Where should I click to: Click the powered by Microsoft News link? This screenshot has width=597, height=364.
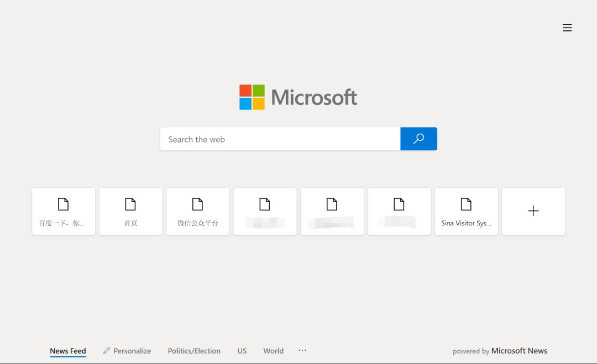[x=500, y=351]
